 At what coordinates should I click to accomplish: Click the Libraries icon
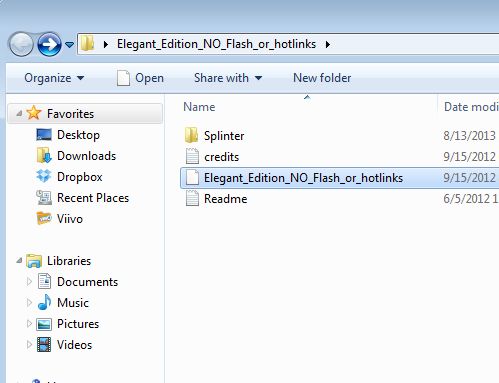tap(34, 261)
